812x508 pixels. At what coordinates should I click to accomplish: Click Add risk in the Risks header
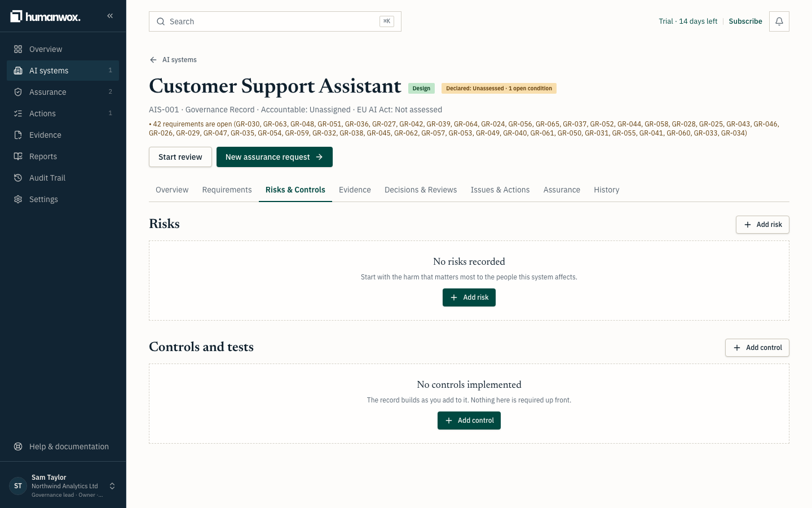tap(762, 225)
